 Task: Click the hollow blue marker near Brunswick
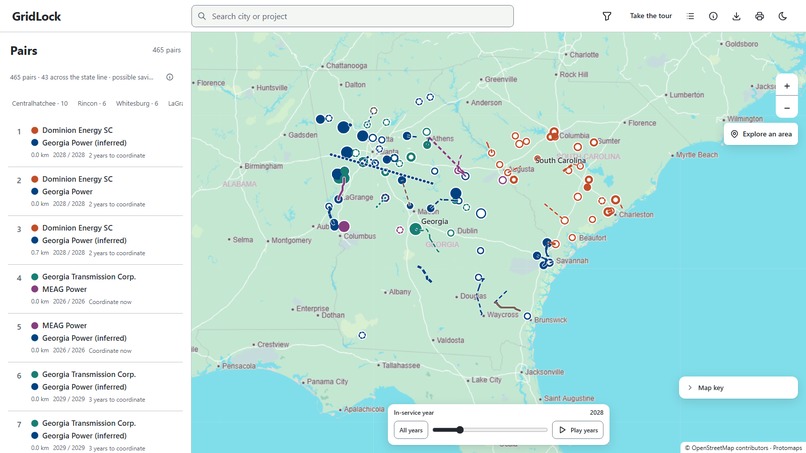pos(527,316)
